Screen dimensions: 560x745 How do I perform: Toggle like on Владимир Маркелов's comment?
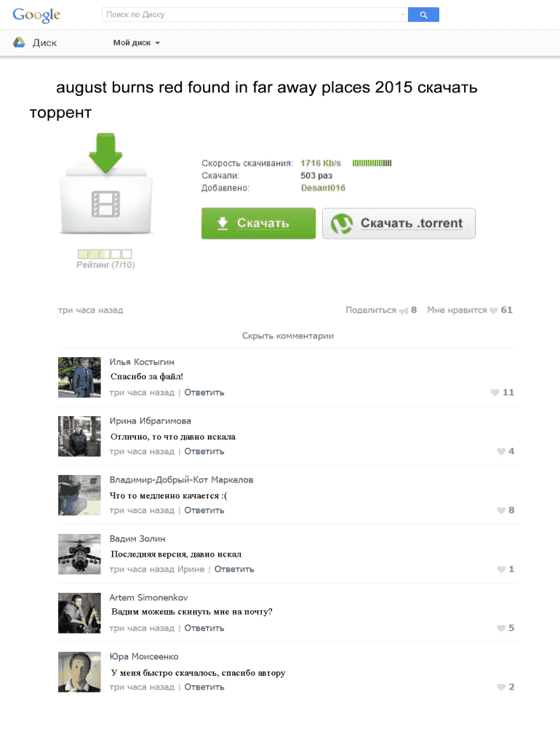click(500, 510)
